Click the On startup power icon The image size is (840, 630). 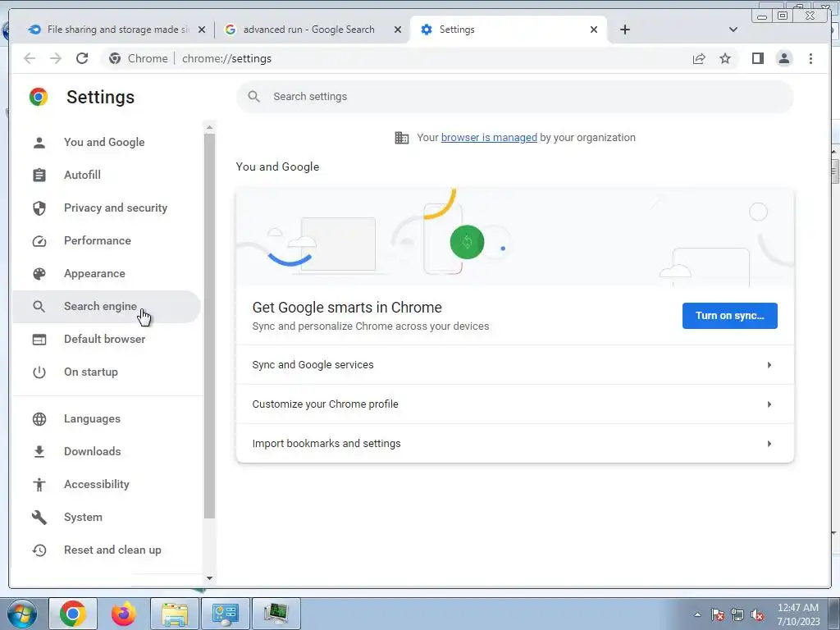click(39, 372)
